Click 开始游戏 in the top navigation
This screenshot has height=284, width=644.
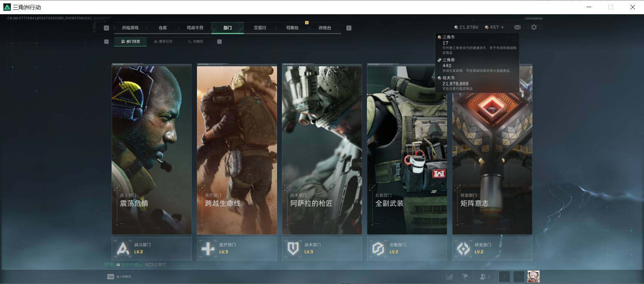[x=130, y=28]
